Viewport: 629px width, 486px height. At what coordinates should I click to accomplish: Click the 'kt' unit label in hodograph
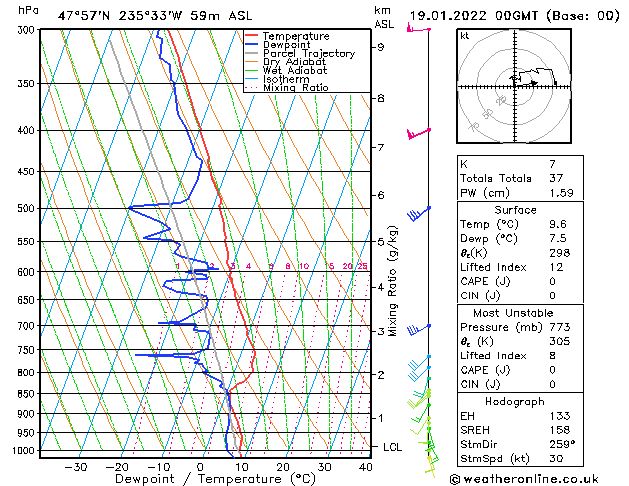click(465, 36)
